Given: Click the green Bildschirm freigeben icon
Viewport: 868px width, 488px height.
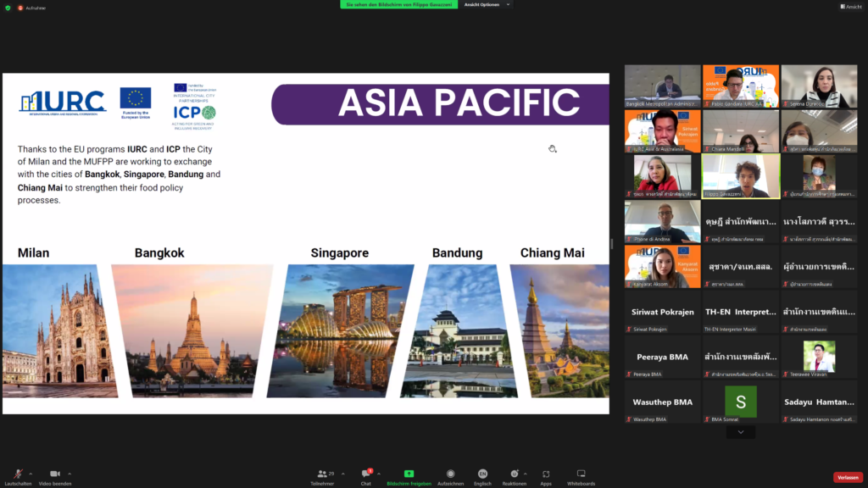Looking at the screenshot, I should 409,474.
